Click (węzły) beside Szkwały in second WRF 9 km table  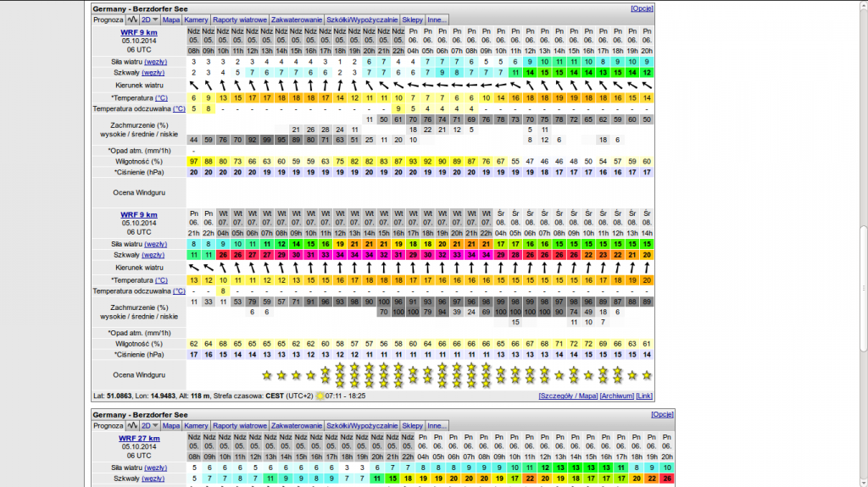[x=153, y=255]
